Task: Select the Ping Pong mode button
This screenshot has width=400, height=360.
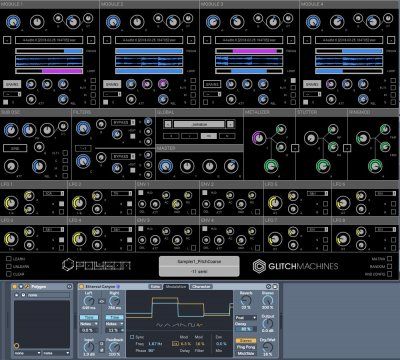Action: click(246, 347)
